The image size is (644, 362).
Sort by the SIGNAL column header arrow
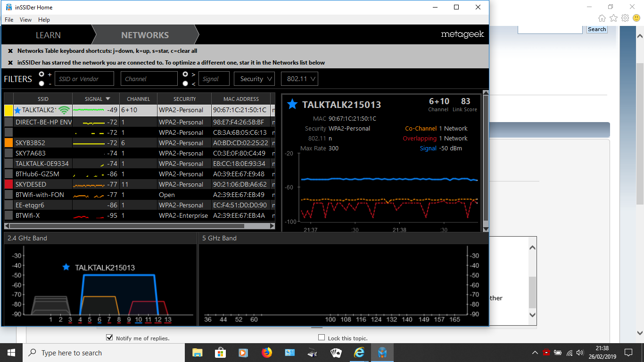(108, 99)
